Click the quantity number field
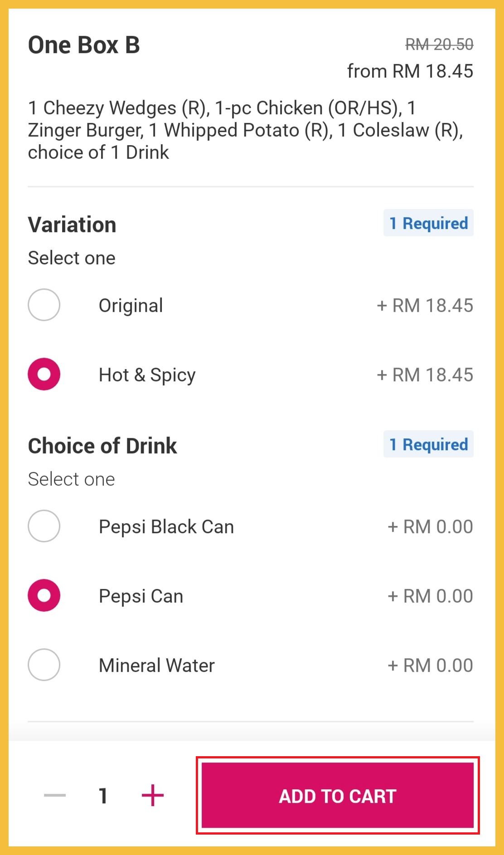504x855 pixels. click(x=103, y=796)
